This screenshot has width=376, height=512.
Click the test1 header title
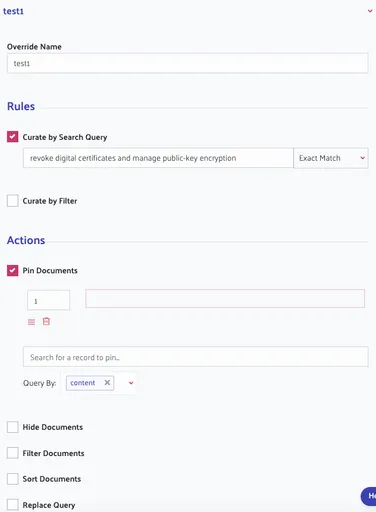click(13, 11)
